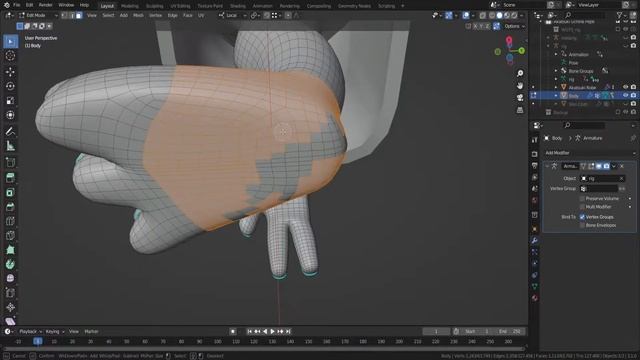Screen dimensions: 640x360
Task: Switch to Vertex select mode
Action: pyautogui.click(x=64, y=15)
